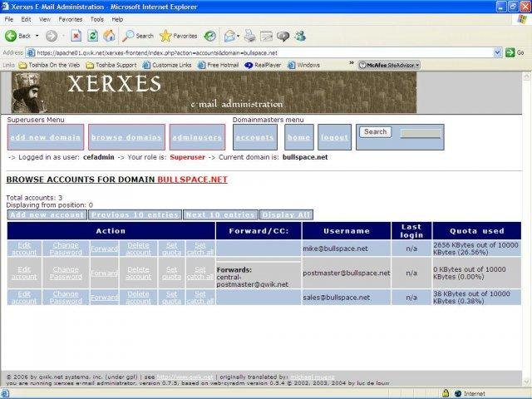This screenshot has height=399, width=532.
Task: Print the page with the printer icon
Action: coord(250,36)
